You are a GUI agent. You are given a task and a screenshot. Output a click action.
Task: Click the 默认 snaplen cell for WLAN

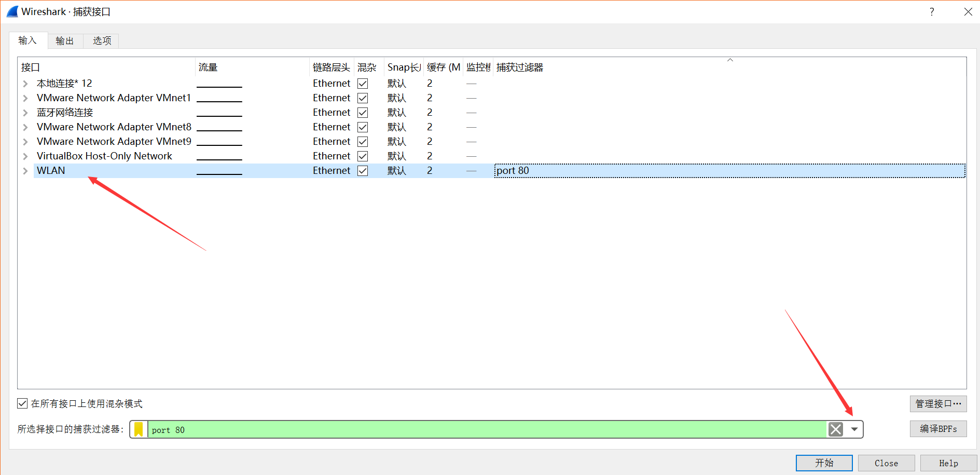click(x=397, y=171)
